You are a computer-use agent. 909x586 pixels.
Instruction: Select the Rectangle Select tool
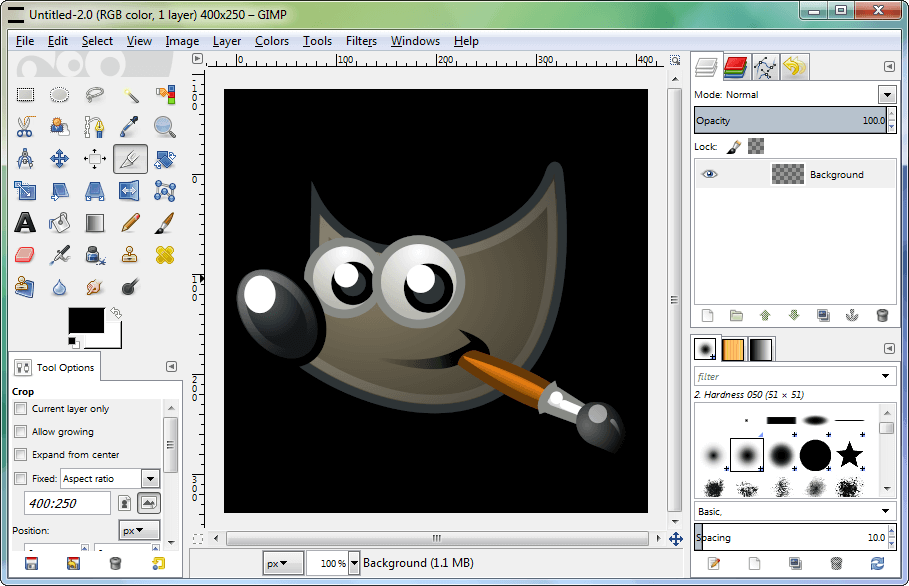[25, 94]
